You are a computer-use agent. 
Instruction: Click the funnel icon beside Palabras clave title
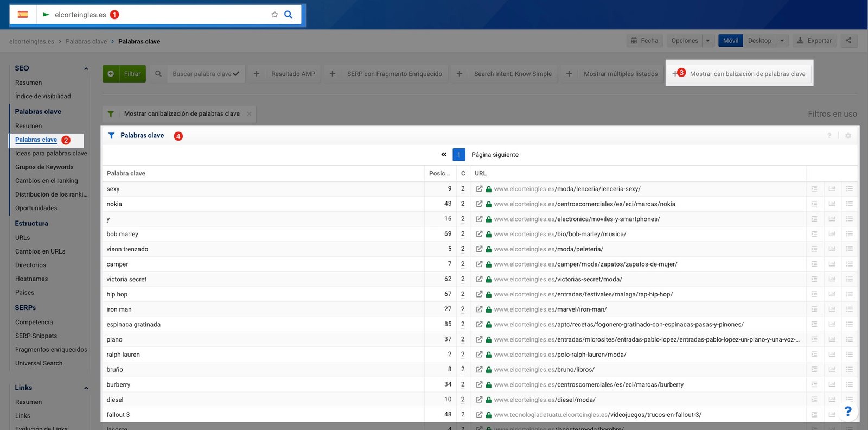[x=111, y=136]
